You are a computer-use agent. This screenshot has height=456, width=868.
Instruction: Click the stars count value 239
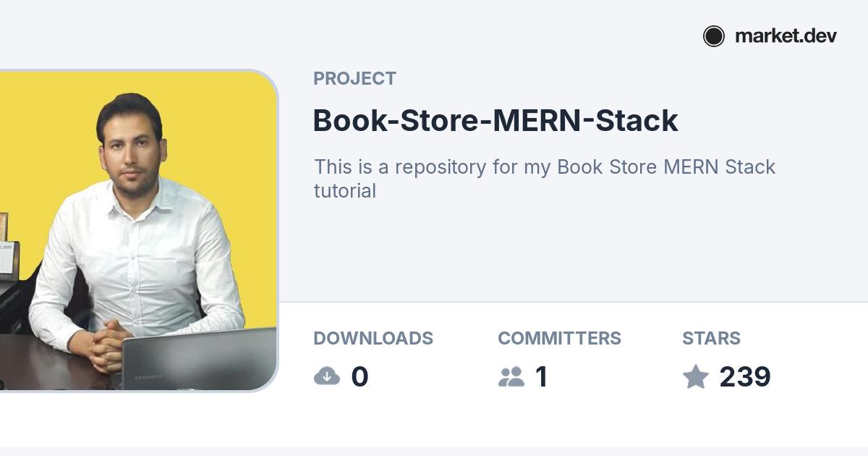tap(745, 377)
